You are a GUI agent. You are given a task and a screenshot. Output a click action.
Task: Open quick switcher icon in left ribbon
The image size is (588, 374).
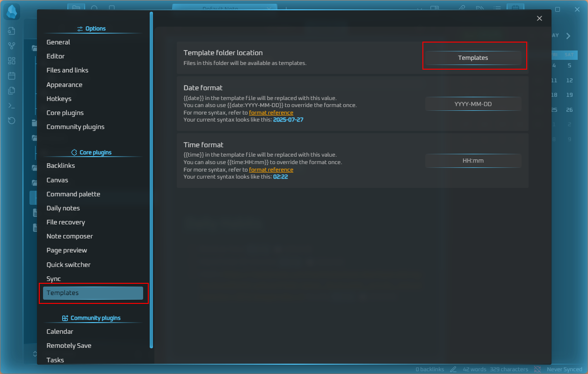12,31
